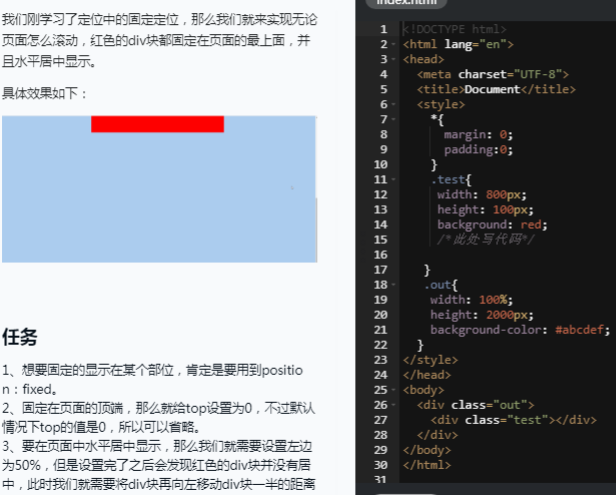The height and width of the screenshot is (495, 616).
Task: Click the task step 3 text about 50%
Action: tap(159, 465)
